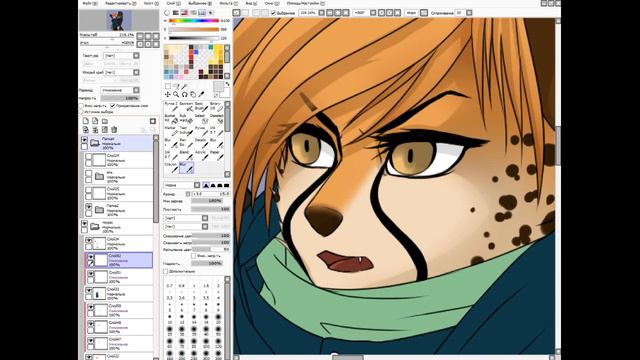
Task: Show the scratchpad panel icon
Action: (x=211, y=13)
